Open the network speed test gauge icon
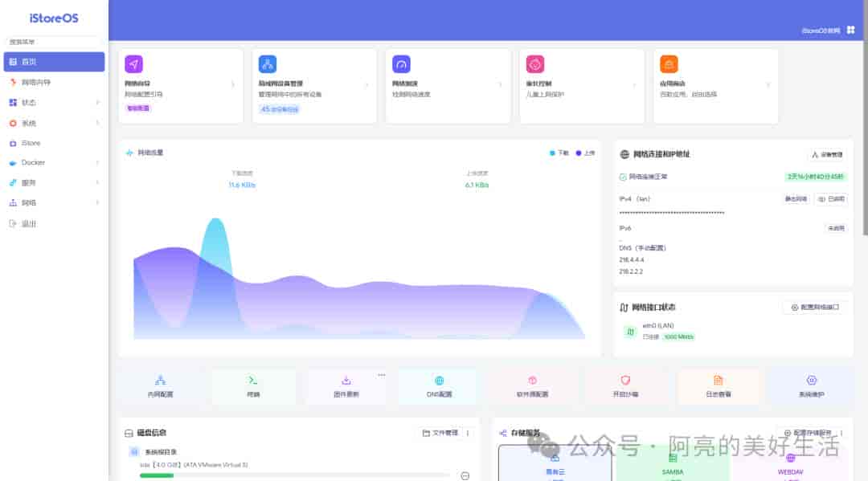Image resolution: width=868 pixels, height=481 pixels. click(401, 64)
